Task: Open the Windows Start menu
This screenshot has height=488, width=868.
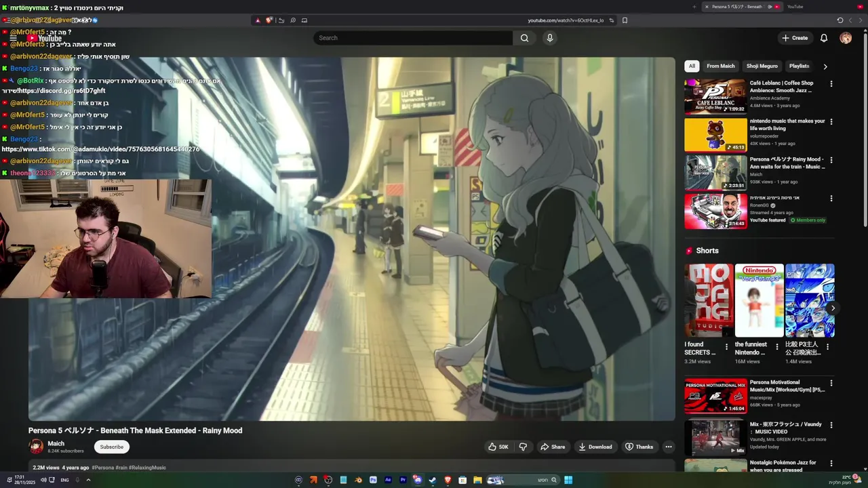Action: click(568, 480)
